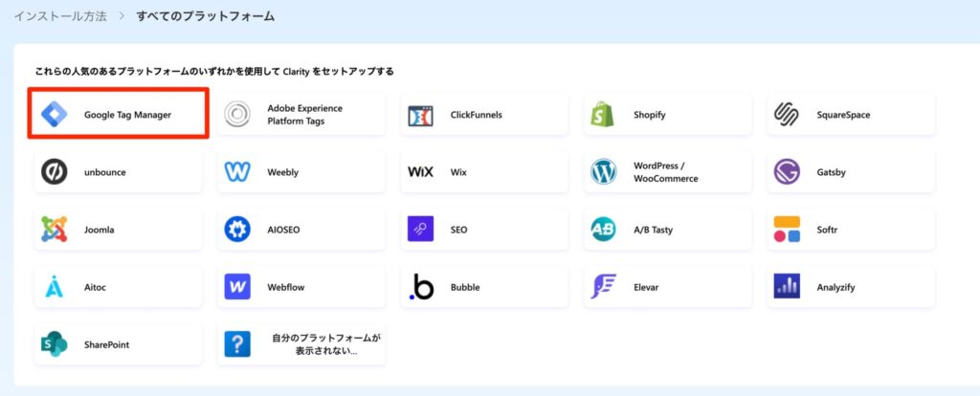Image resolution: width=980 pixels, height=396 pixels.
Task: Choose Adobe Experience Platform Tags label
Action: tap(305, 115)
